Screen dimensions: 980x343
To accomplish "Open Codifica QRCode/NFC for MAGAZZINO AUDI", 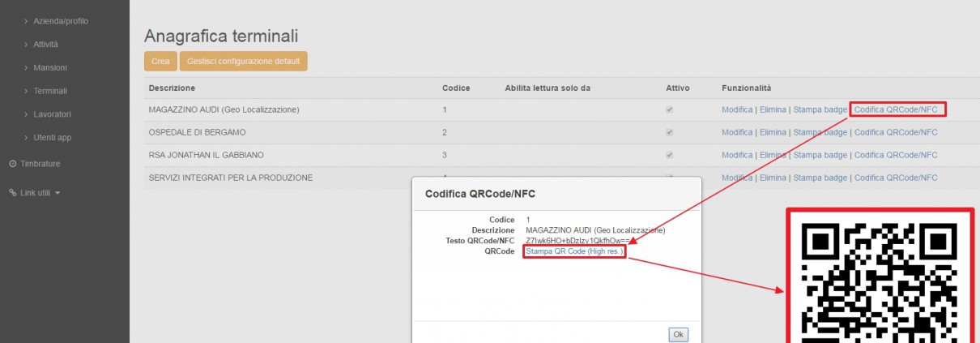I will point(897,109).
